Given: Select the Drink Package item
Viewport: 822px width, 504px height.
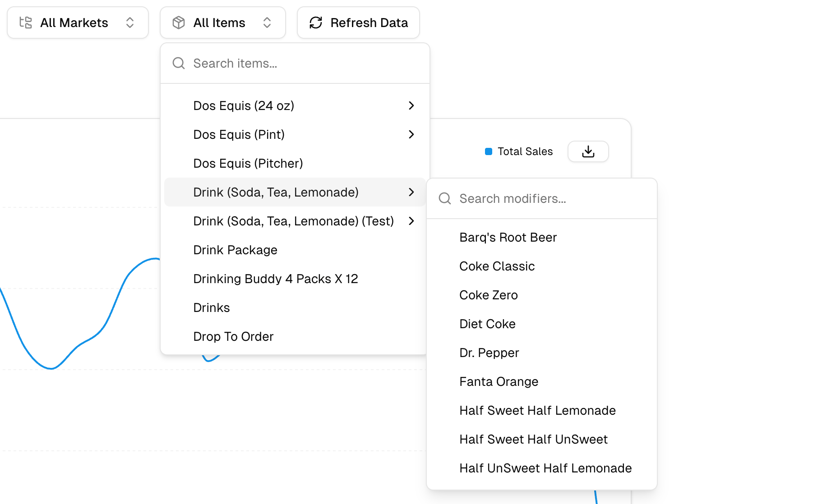Looking at the screenshot, I should (295, 250).
